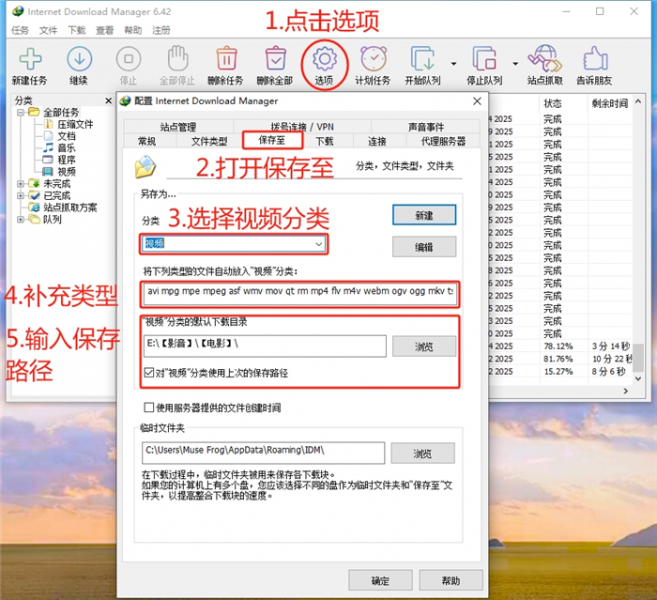Click the temporary folder path field

click(263, 453)
